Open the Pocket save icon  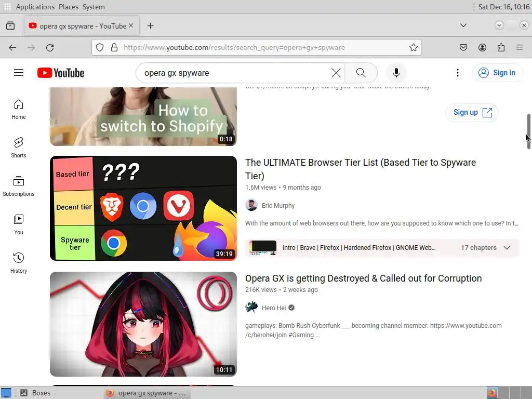pos(463,47)
